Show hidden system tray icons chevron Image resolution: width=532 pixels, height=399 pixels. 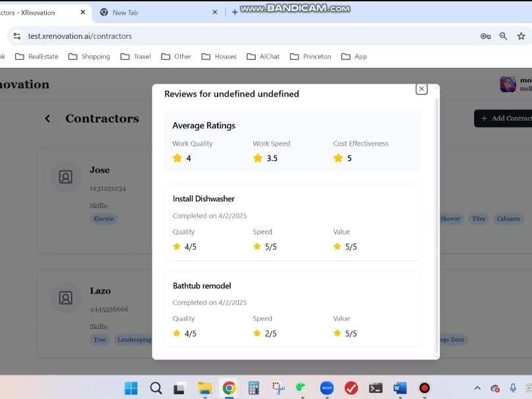pyautogui.click(x=477, y=388)
